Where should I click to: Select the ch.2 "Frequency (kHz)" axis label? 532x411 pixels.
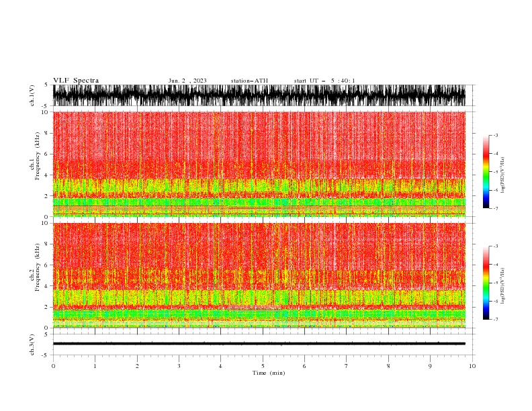(x=37, y=267)
